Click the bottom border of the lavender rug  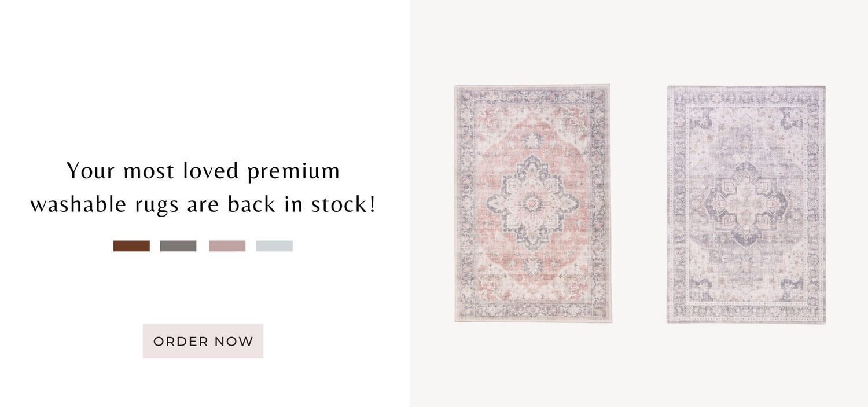tap(746, 313)
